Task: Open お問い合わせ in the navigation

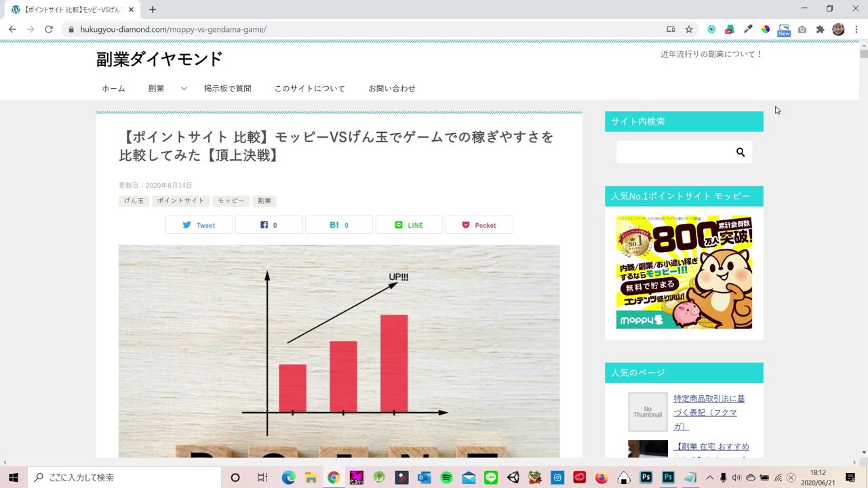Action: click(x=392, y=89)
